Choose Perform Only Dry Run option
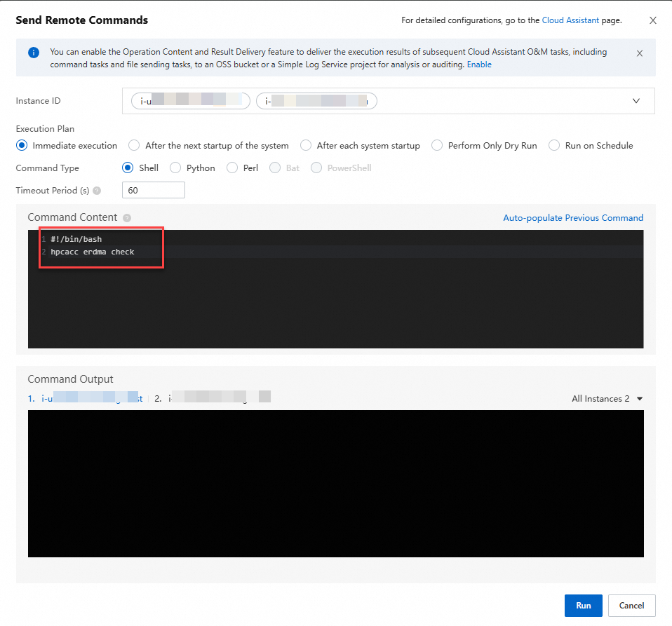Image resolution: width=672 pixels, height=626 pixels. tap(437, 146)
